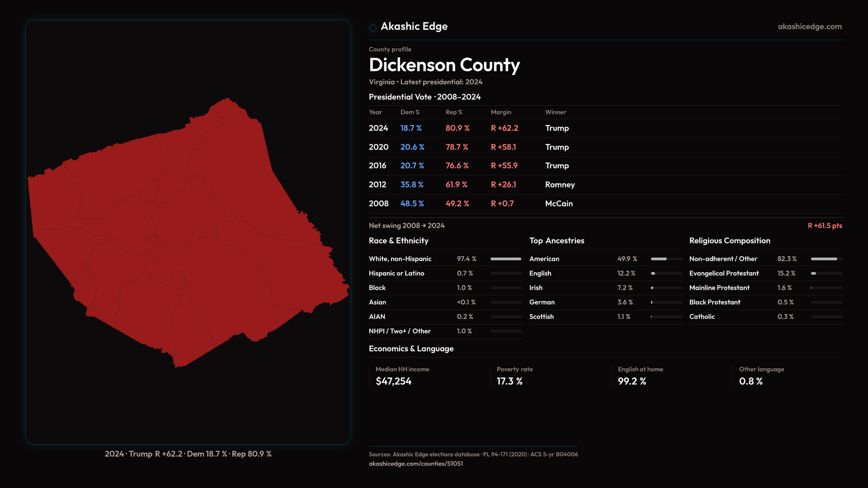This screenshot has height=488, width=868.
Task: Click the Margin column header
Action: pyautogui.click(x=500, y=113)
